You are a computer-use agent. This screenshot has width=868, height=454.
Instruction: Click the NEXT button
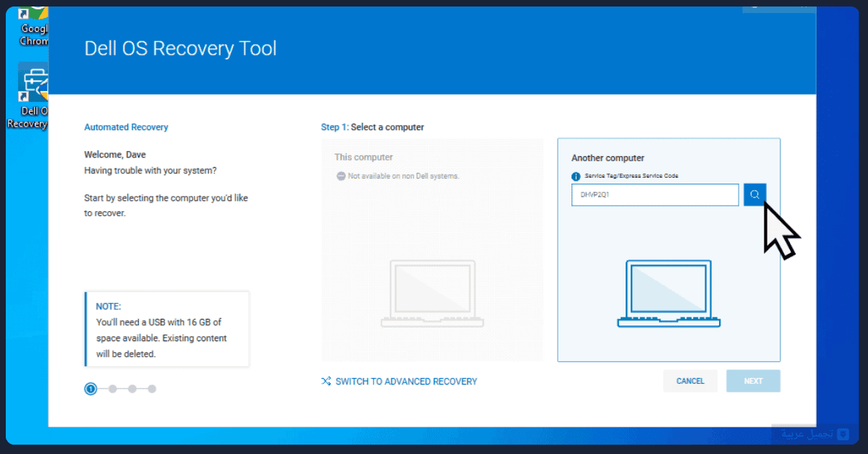[x=753, y=381]
